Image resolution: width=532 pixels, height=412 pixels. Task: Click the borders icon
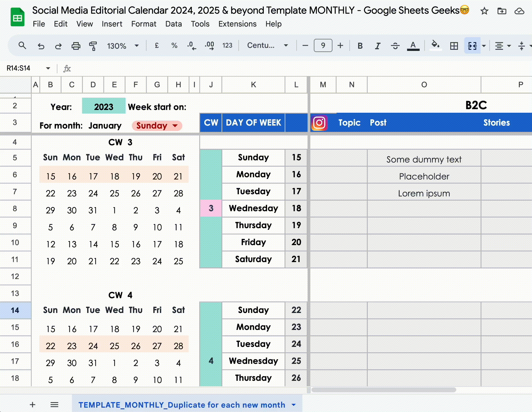coord(454,46)
